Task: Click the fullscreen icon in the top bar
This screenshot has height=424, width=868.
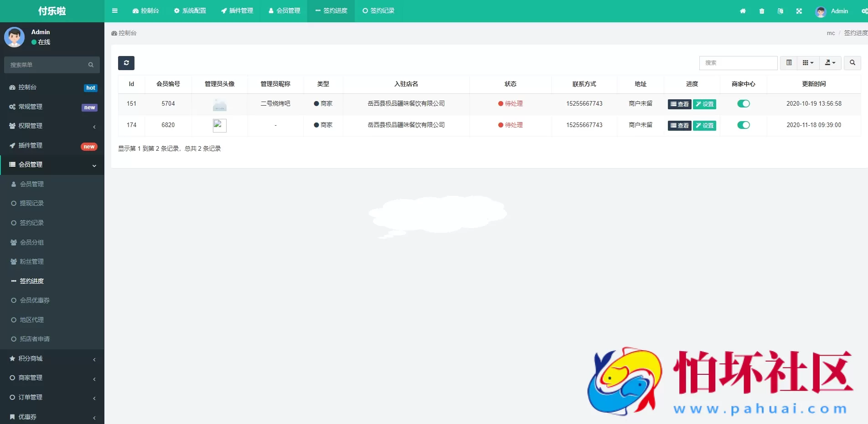Action: click(799, 11)
